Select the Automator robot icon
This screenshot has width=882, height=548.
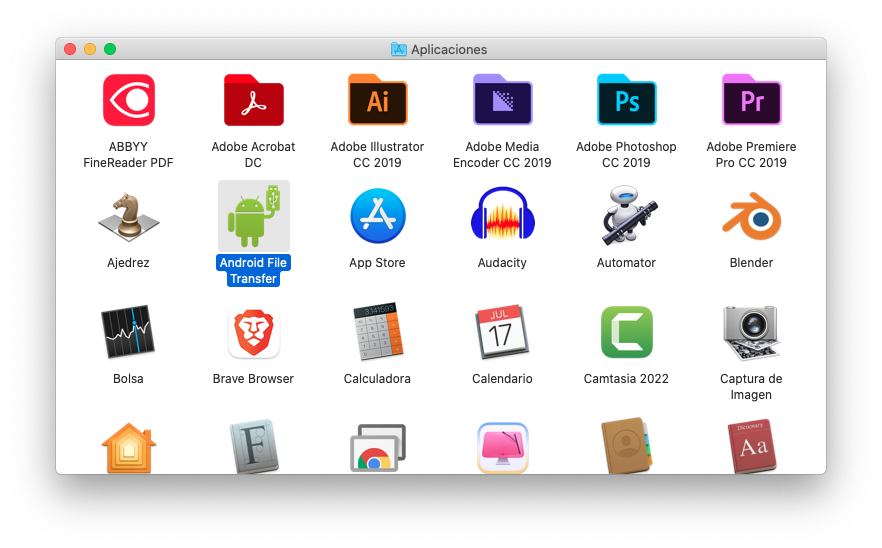(627, 215)
